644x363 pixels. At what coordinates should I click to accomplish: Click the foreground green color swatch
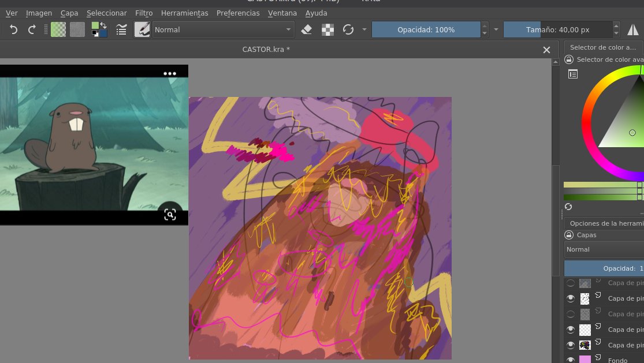pyautogui.click(x=95, y=25)
